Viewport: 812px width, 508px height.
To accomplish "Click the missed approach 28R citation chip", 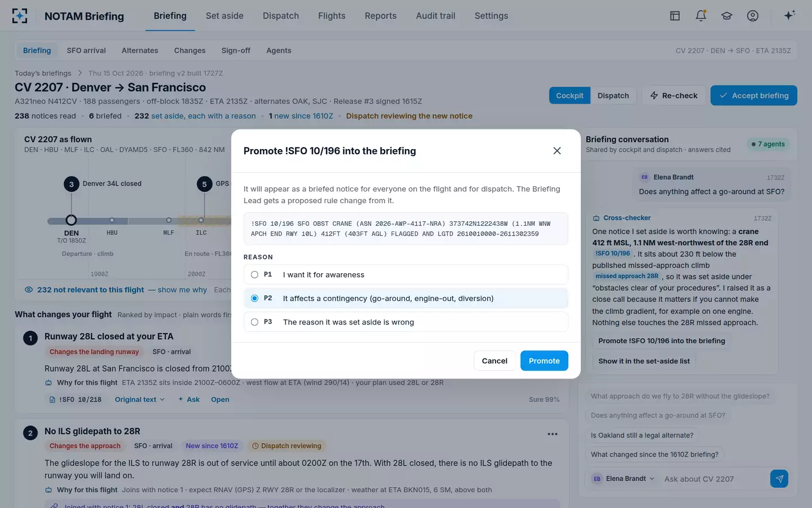I will 626,277.
